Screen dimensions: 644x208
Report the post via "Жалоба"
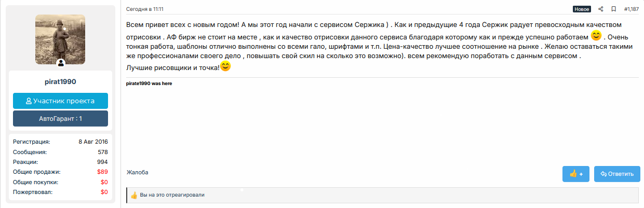coord(137,173)
